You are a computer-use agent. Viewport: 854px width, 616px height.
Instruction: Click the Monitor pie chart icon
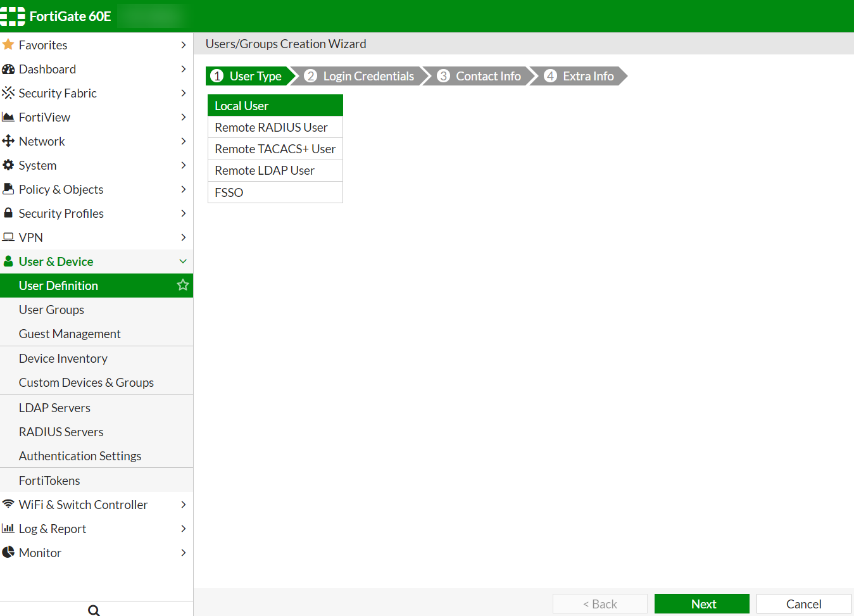coord(8,552)
